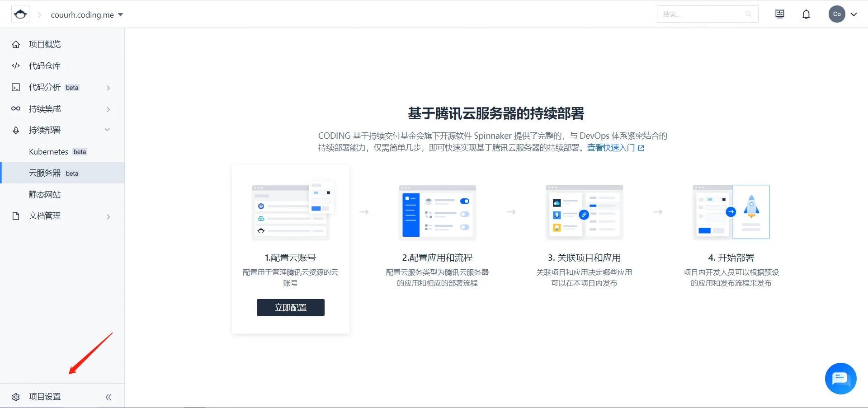Open the workbench list icon in header
The height and width of the screenshot is (408, 868).
coord(780,14)
